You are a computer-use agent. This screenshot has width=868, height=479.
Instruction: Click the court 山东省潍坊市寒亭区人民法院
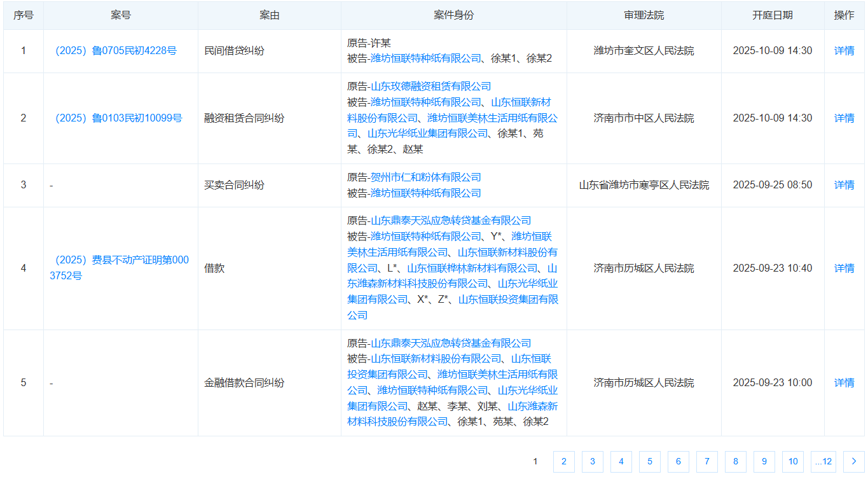(644, 185)
